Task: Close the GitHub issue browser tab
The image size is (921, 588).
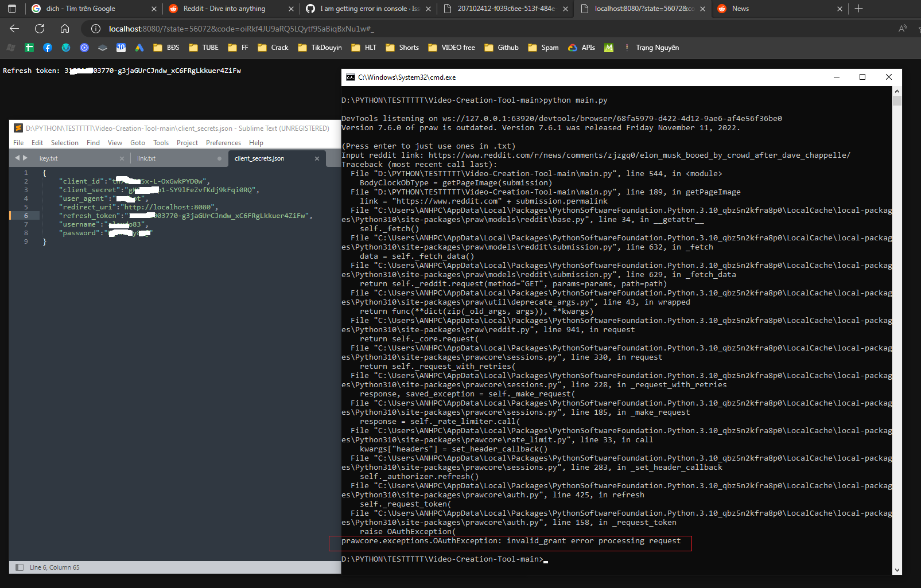Action: tap(429, 9)
